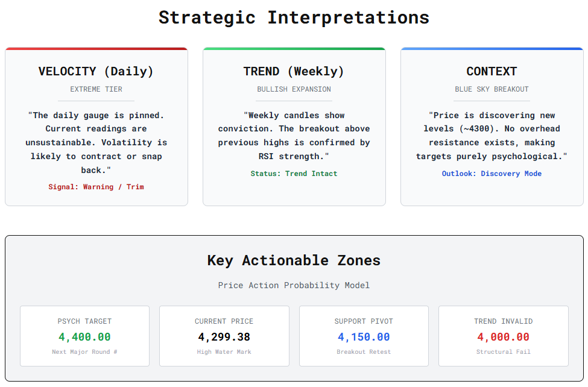588x387 pixels.
Task: Click the High Water Mark caption
Action: 224,352
